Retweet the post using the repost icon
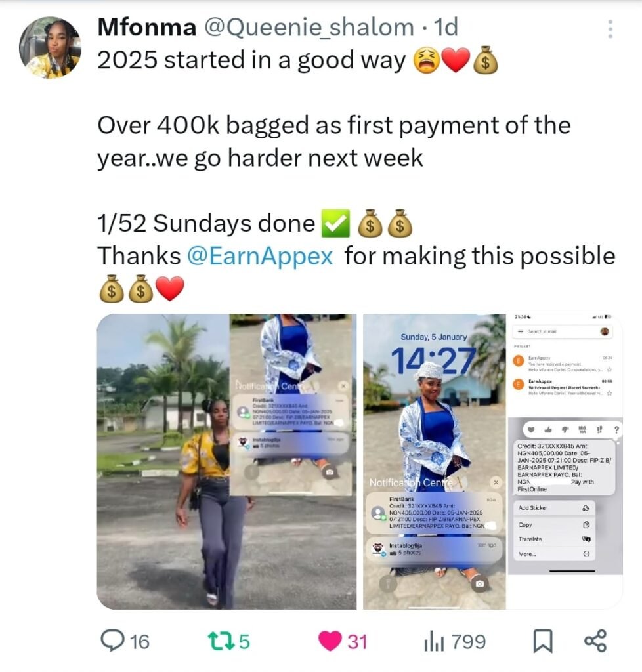Image resolution: width=642 pixels, height=672 pixels. (x=221, y=641)
